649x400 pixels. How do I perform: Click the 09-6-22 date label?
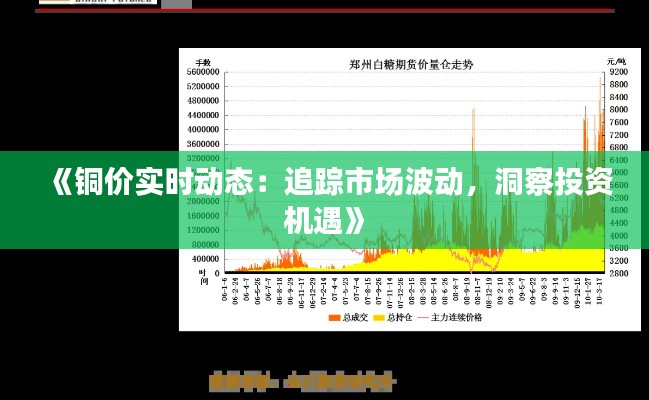tap(533, 291)
